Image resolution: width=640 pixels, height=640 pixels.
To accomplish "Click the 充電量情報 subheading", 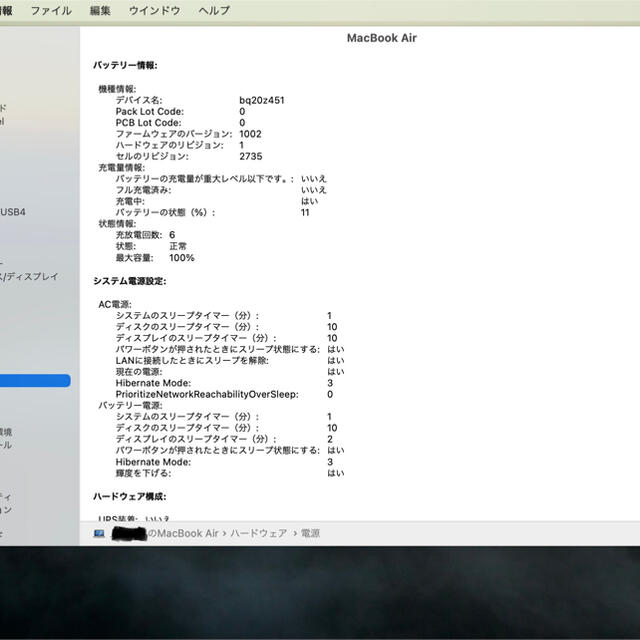I will (x=122, y=168).
